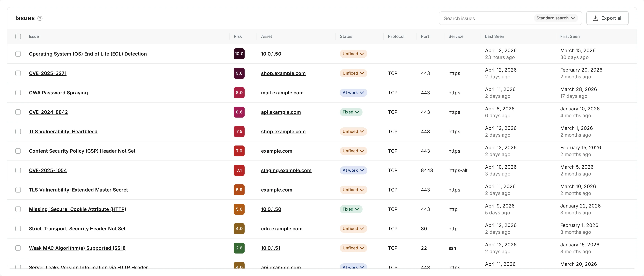The width and height of the screenshot is (644, 276).
Task: Check the CVE-2025-3271 row checkbox
Action: [18, 73]
